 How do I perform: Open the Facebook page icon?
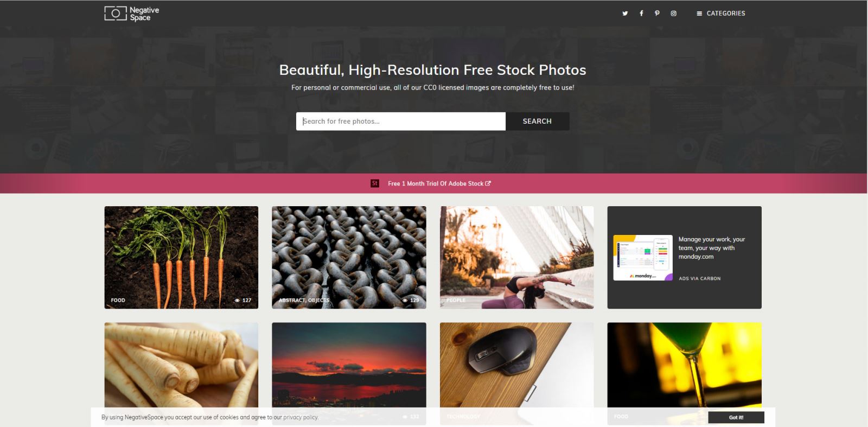[641, 14]
